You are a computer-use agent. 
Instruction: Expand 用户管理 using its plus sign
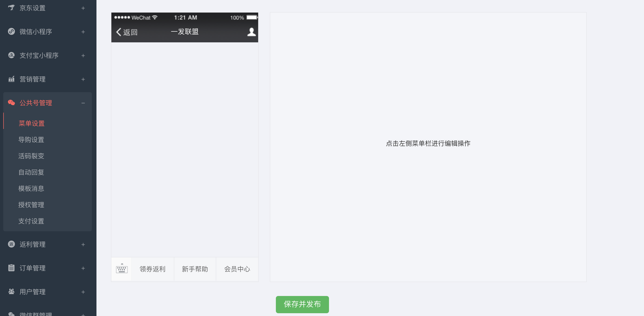[x=83, y=292]
